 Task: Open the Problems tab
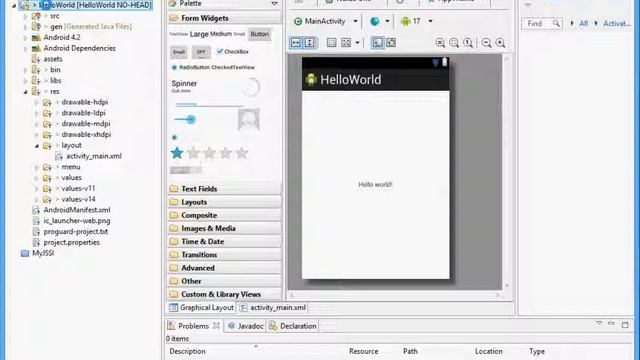point(194,326)
